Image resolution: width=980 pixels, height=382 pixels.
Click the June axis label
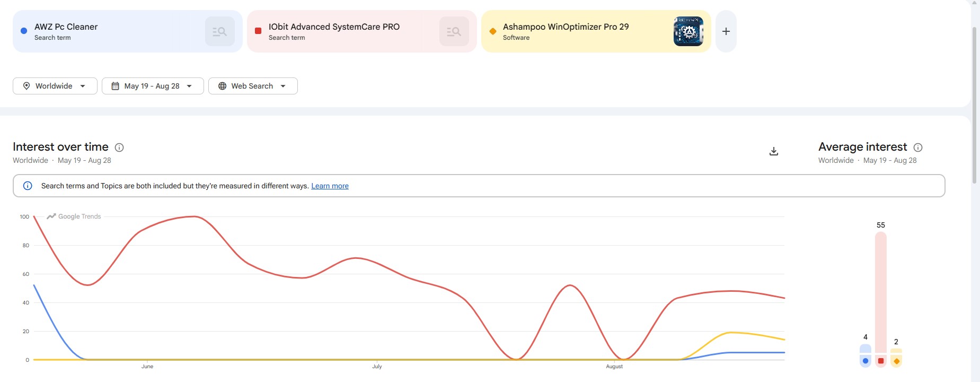147,367
